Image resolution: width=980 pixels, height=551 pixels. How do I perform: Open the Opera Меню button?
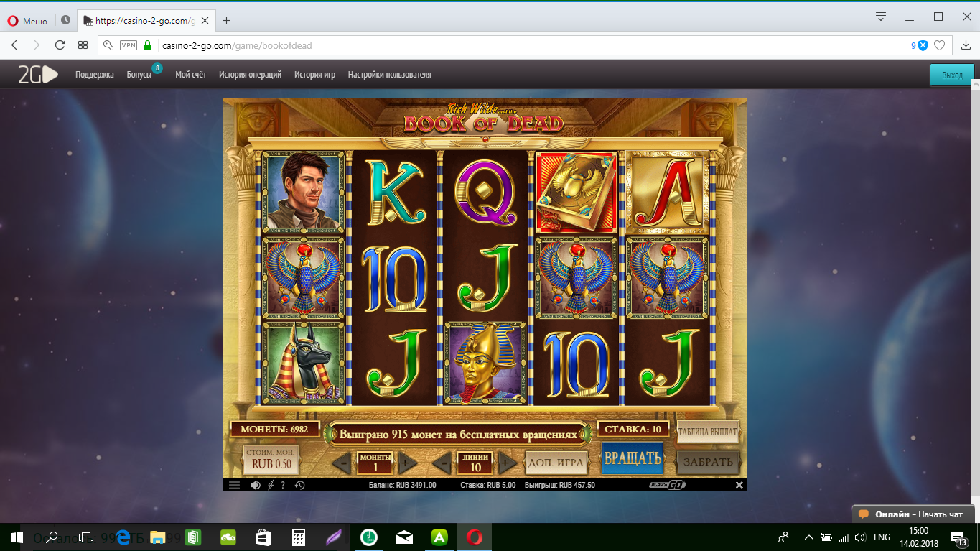27,21
